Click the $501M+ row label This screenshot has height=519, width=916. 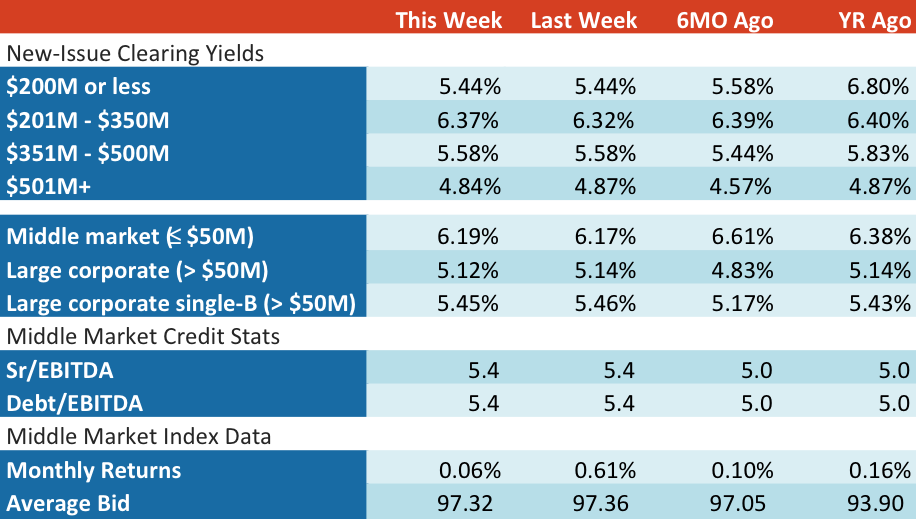point(48,187)
